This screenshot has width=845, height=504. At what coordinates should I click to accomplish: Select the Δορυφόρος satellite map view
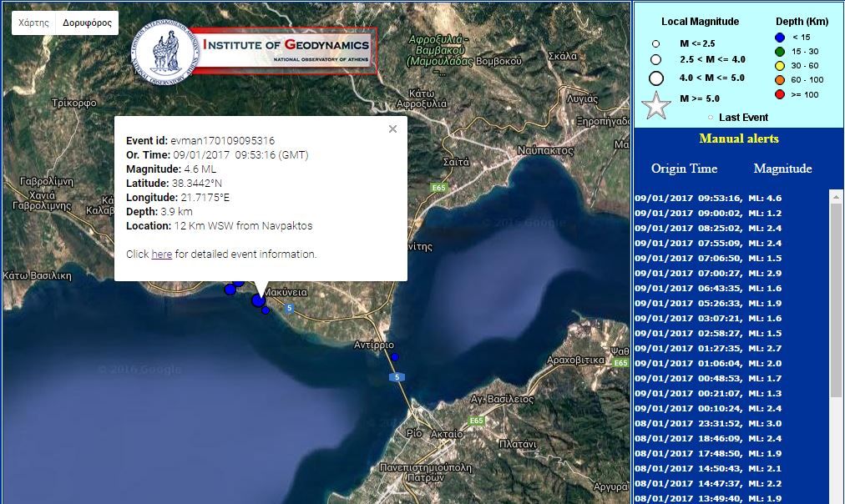point(87,23)
